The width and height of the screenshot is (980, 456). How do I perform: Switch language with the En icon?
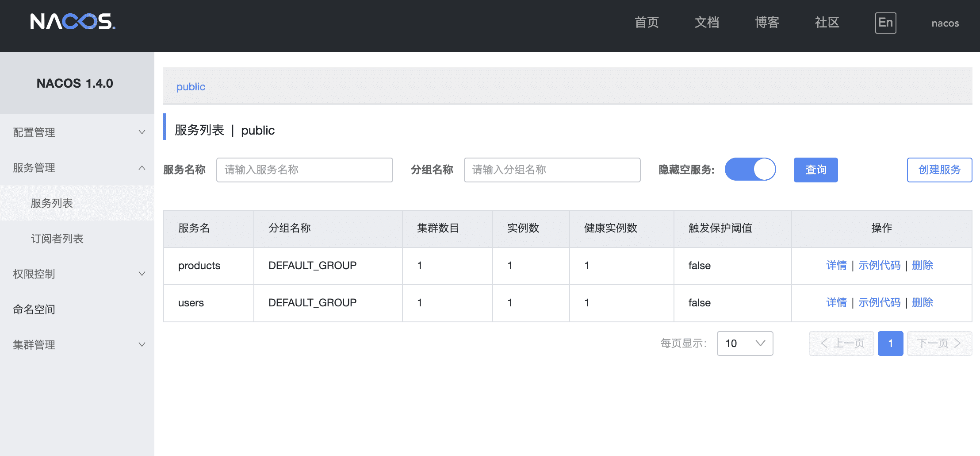(x=885, y=23)
